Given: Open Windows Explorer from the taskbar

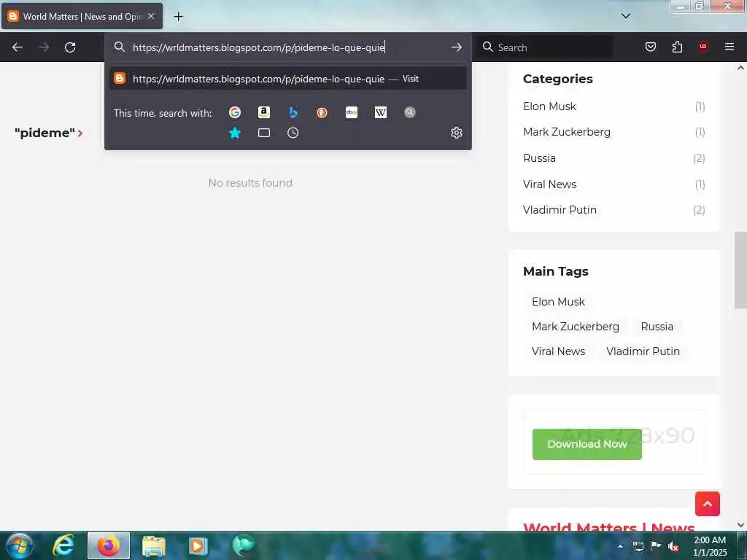Looking at the screenshot, I should [153, 545].
